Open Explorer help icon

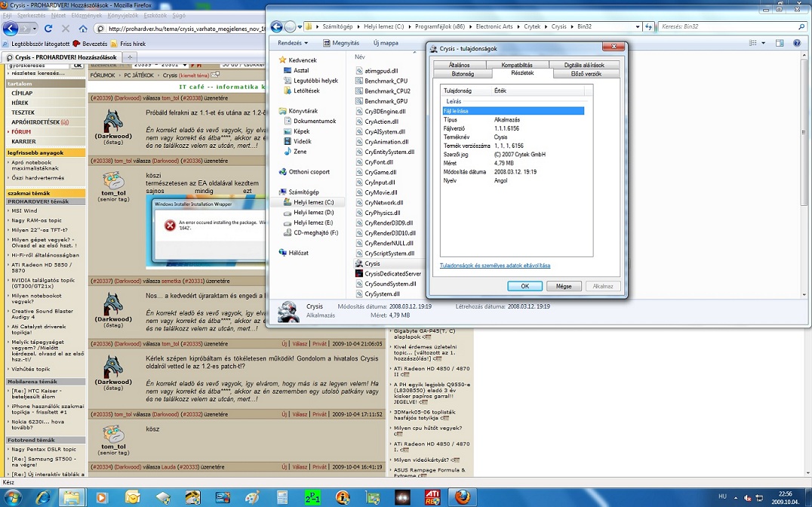coord(797,43)
